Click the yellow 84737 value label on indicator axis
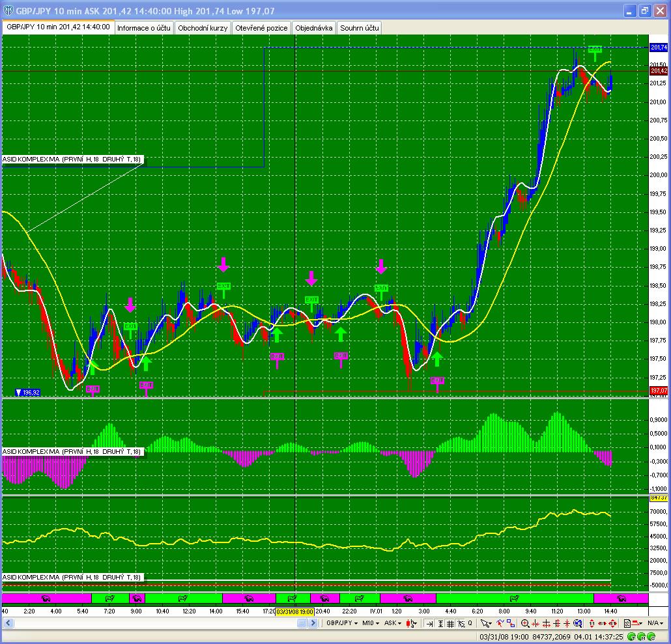Screen dimensions: 671x644 [659, 497]
